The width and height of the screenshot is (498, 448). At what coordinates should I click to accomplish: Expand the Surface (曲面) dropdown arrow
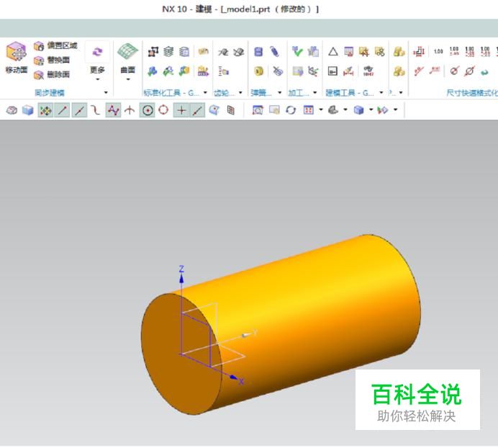(x=128, y=79)
